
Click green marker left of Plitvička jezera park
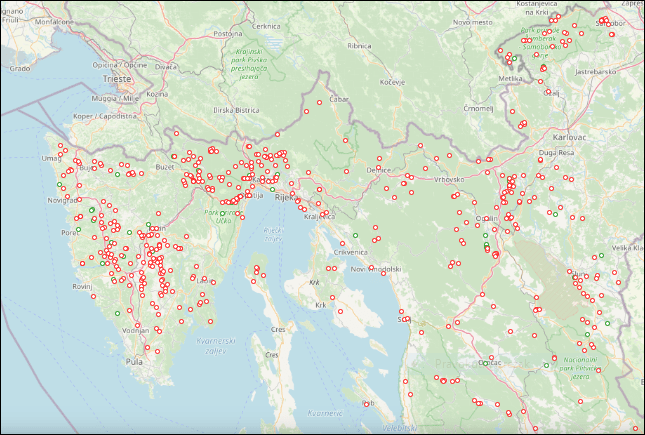point(547,365)
